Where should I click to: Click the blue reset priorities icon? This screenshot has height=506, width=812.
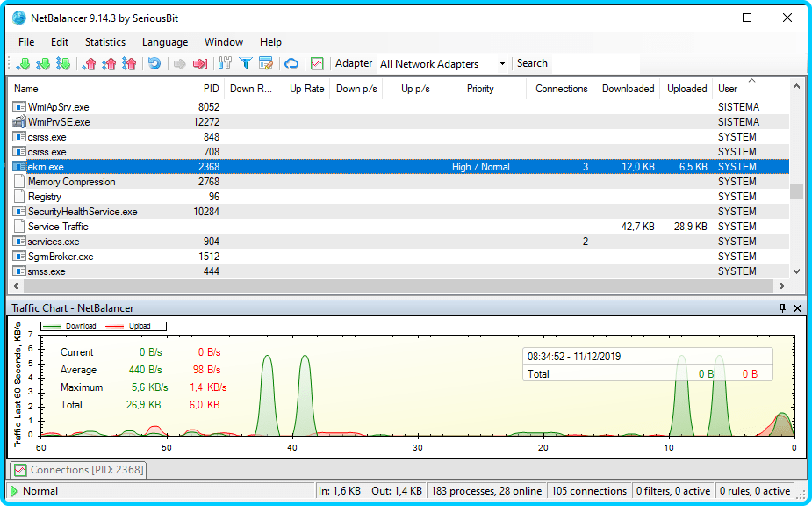point(154,63)
